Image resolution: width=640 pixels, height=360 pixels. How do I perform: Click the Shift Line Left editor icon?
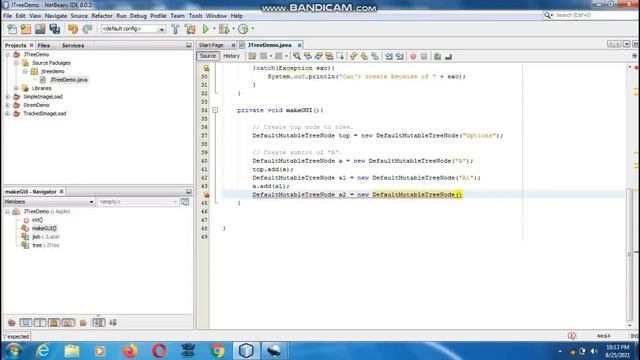[x=389, y=56]
